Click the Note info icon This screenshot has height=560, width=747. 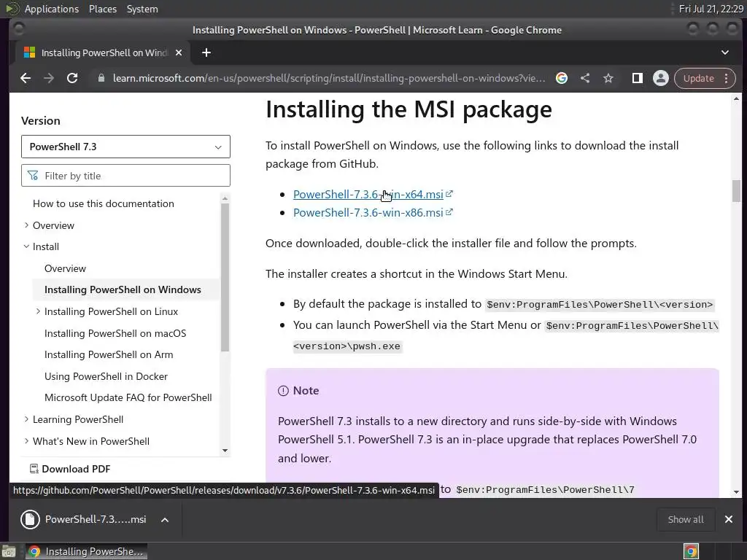tap(283, 391)
